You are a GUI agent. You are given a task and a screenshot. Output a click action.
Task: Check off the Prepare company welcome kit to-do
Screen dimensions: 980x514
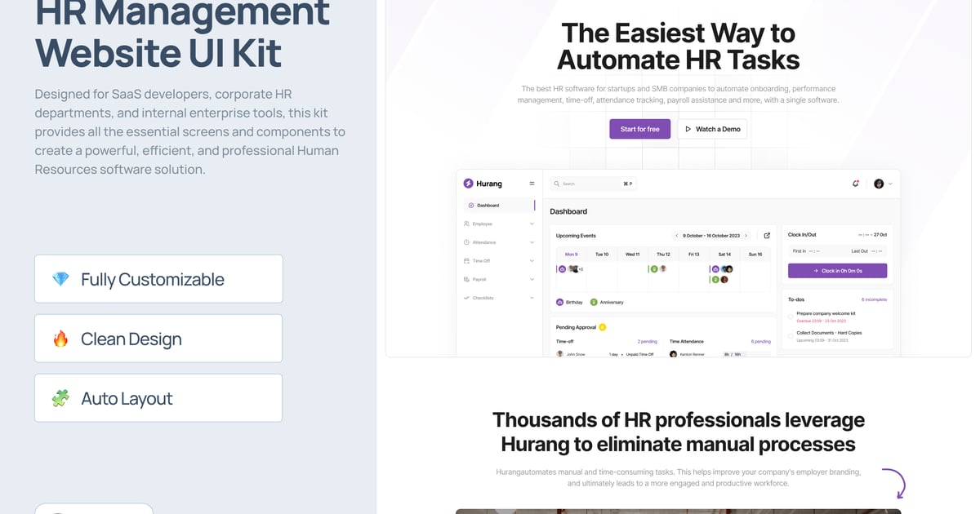tap(791, 317)
